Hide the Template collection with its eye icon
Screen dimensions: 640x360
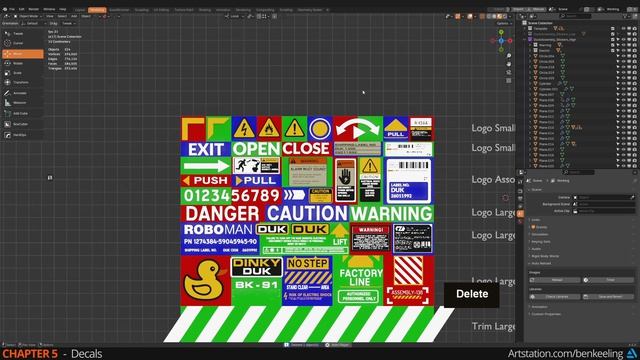point(624,29)
